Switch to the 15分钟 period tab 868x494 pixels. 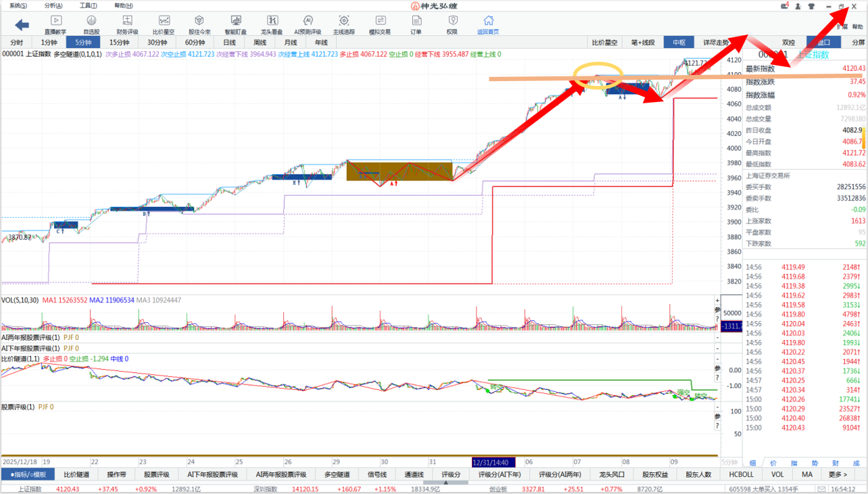coord(120,42)
